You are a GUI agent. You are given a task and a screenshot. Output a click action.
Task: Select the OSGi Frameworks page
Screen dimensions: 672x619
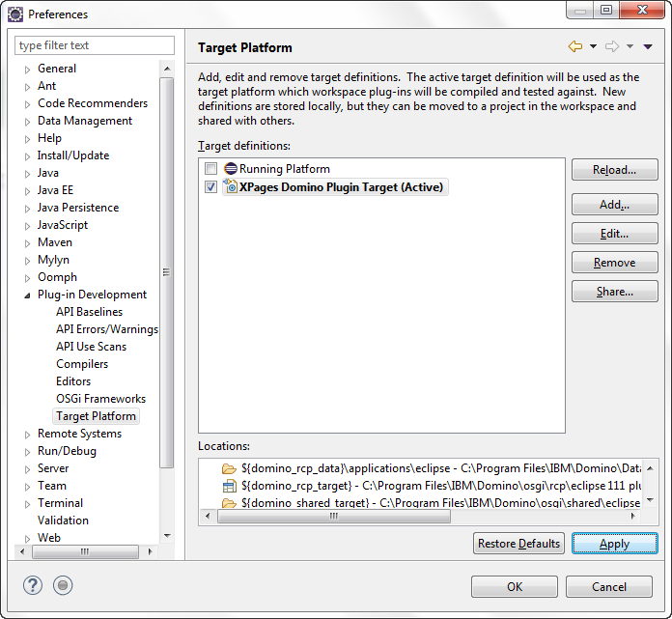click(x=100, y=399)
